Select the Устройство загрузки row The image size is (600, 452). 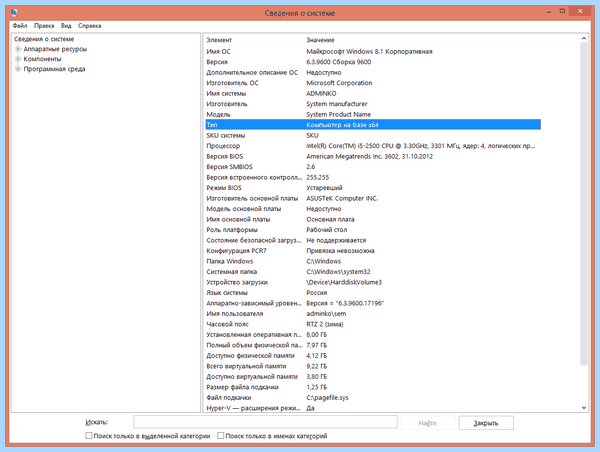click(x=373, y=282)
